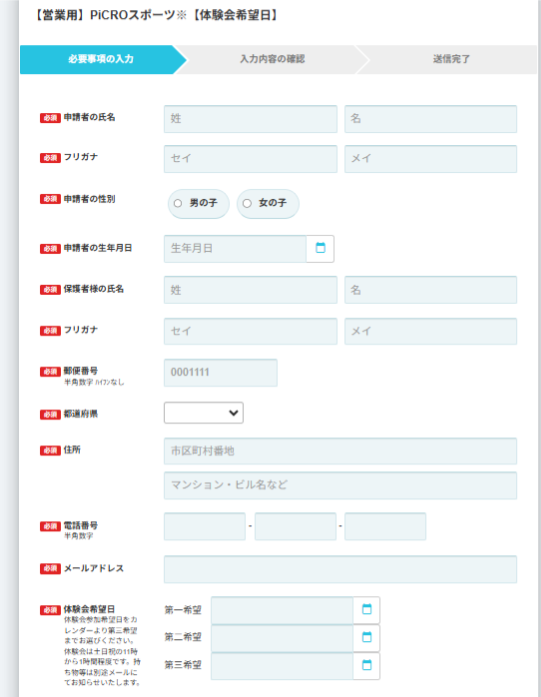
Task: Click the マンション・ビル名など field
Action: 340,485
